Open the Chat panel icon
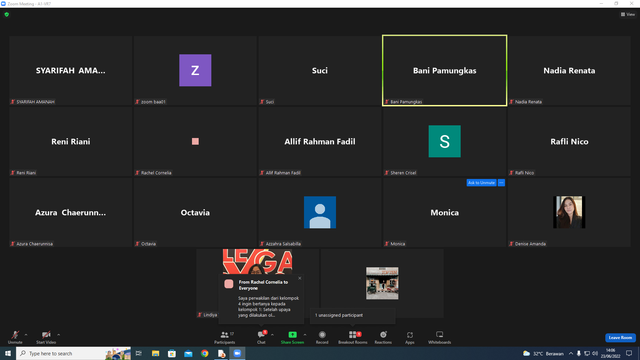 click(261, 337)
